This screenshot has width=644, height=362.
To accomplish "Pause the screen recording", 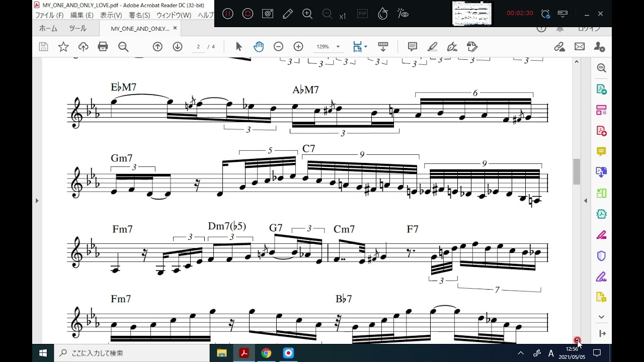I will pyautogui.click(x=228, y=14).
